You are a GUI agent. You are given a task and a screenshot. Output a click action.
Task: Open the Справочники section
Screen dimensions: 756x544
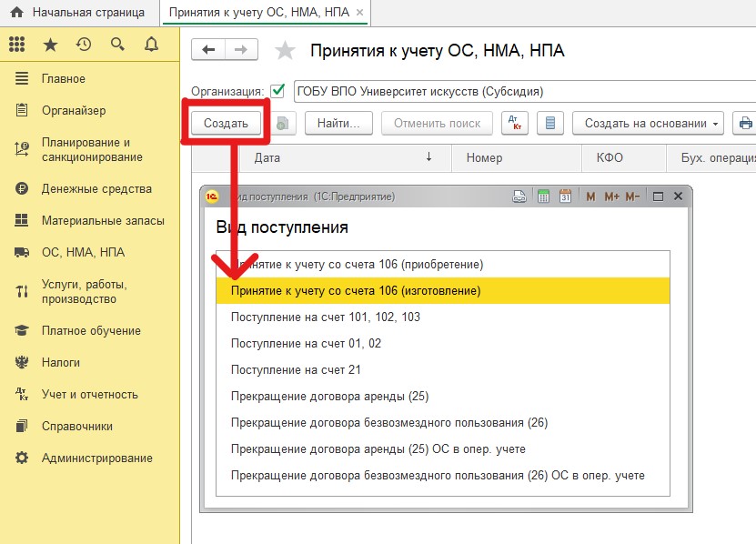(x=77, y=426)
